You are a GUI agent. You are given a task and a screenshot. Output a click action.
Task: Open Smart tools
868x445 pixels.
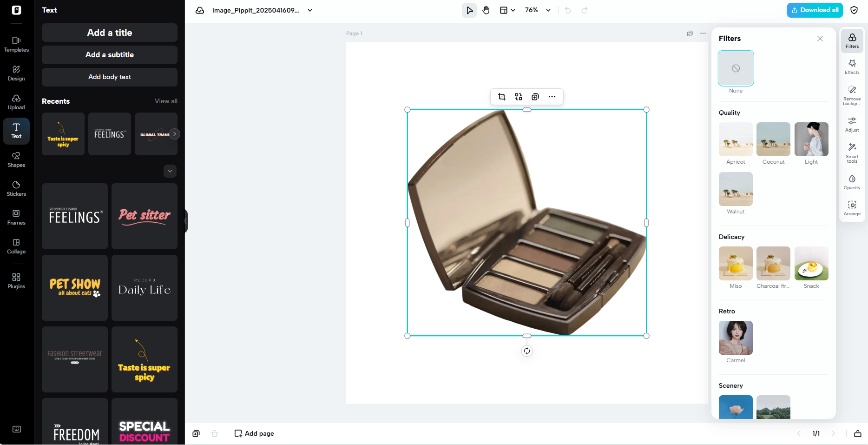pyautogui.click(x=852, y=153)
